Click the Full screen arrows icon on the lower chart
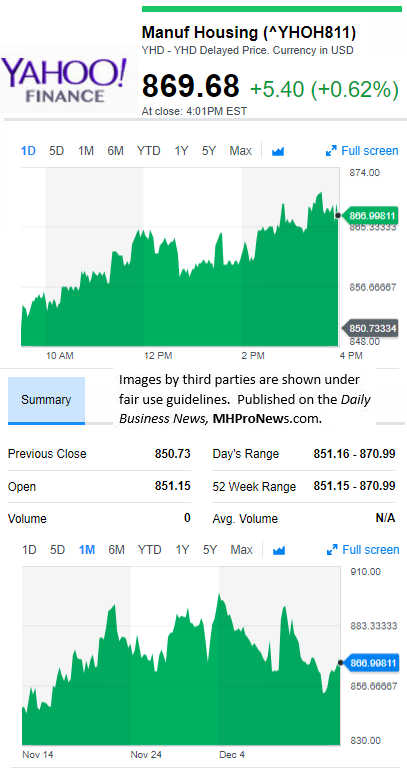Viewport: 407px width, 773px height. [x=332, y=549]
